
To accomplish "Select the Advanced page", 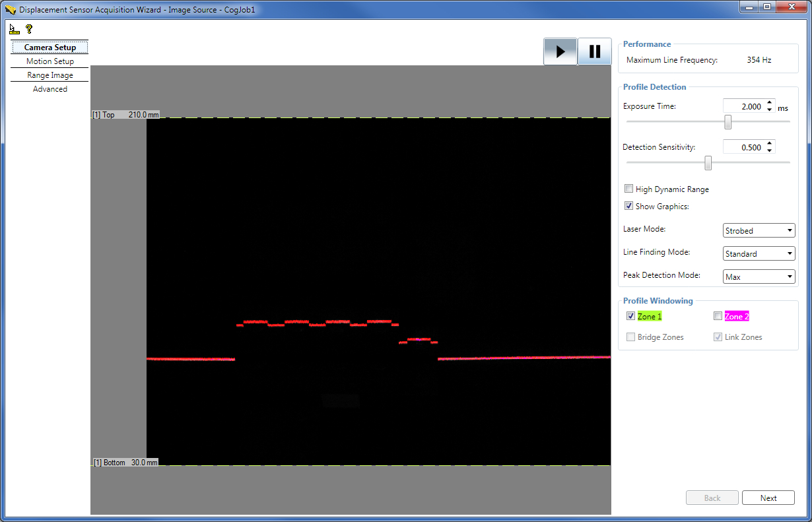I will click(x=50, y=88).
